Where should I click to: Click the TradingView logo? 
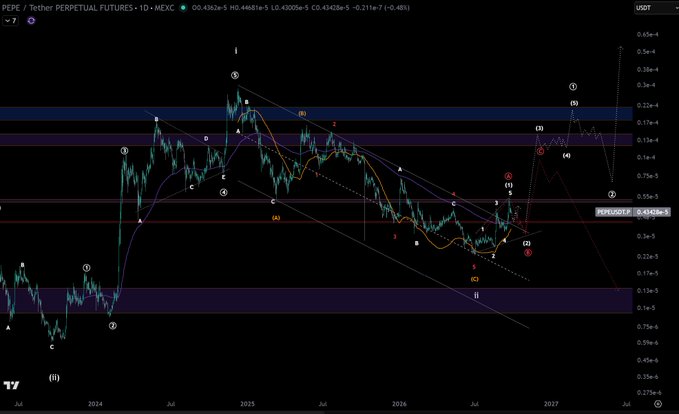(11, 385)
